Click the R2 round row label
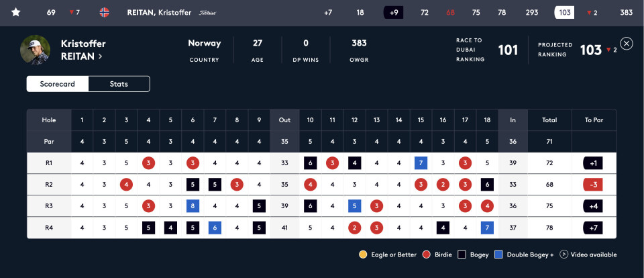Screen dimensions: 644x278 (x=48, y=184)
